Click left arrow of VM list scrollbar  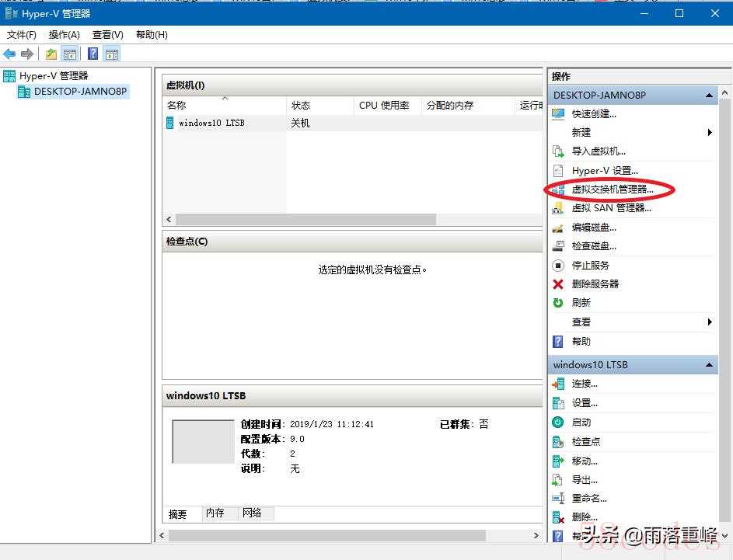169,219
